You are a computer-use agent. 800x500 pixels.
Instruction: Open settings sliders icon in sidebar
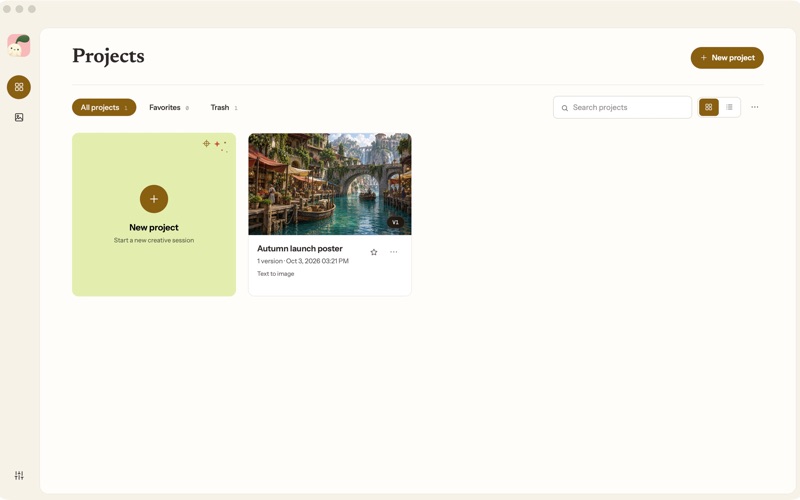point(19,476)
